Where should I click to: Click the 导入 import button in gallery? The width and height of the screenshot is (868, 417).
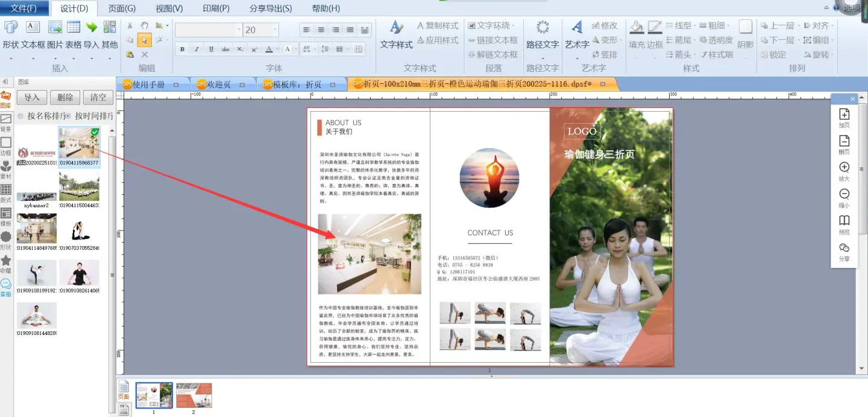click(x=32, y=98)
